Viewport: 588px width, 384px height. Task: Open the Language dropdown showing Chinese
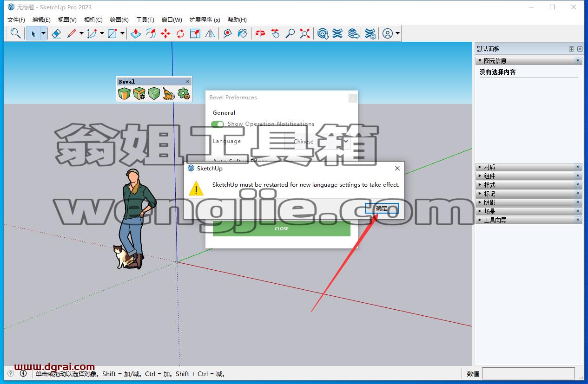point(317,141)
